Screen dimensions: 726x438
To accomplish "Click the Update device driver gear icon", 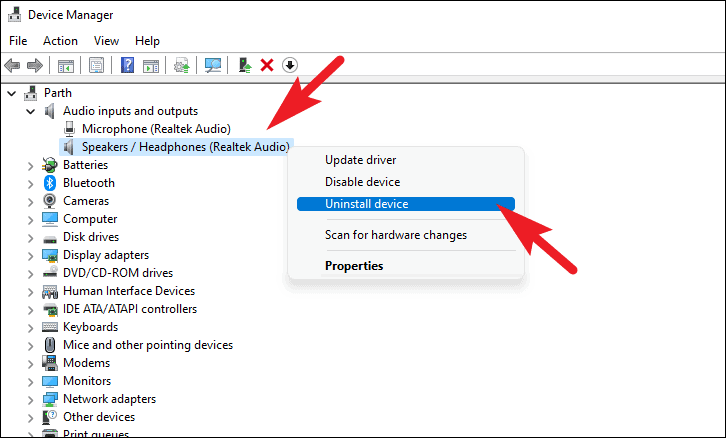I will (x=182, y=65).
